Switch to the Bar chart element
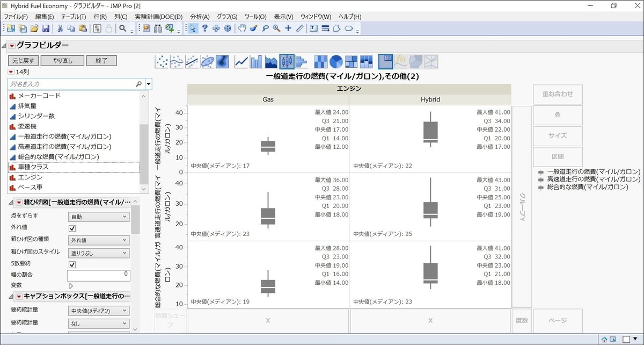This screenshot has width=644, height=345. point(257,61)
